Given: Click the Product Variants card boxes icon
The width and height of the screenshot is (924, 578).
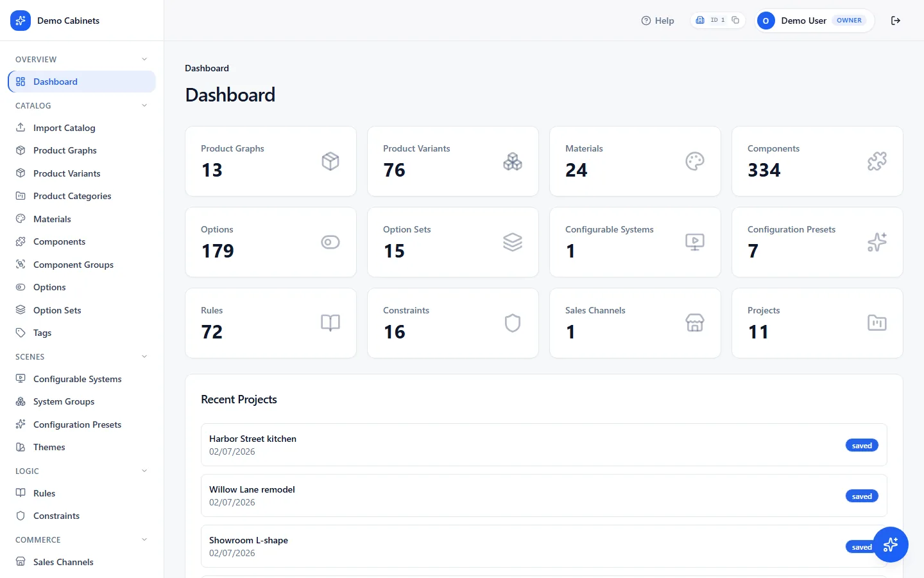Looking at the screenshot, I should (x=513, y=161).
